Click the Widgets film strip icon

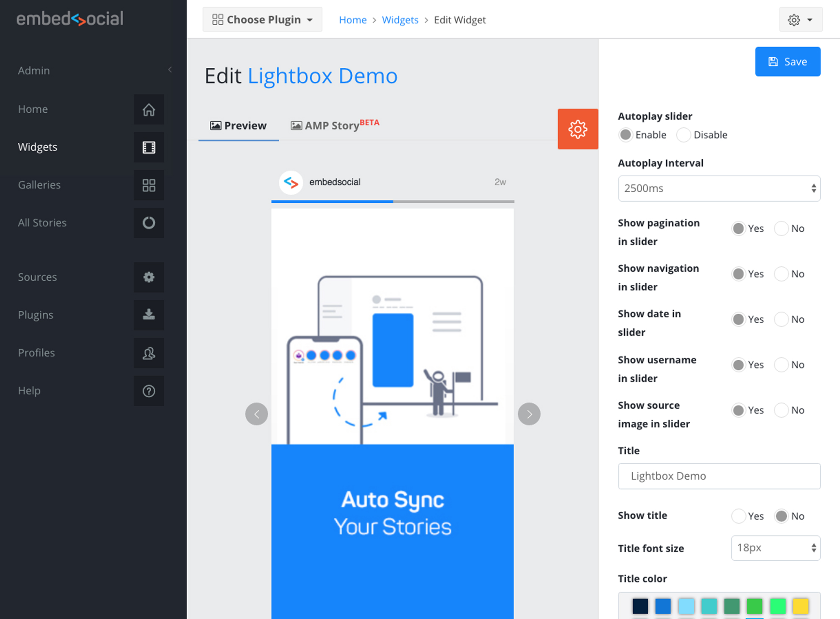(149, 147)
